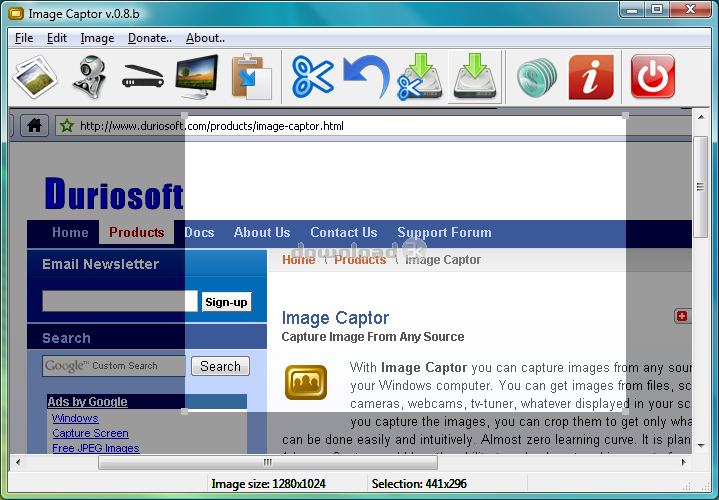Viewport: 719px width, 500px height.
Task: Donate via the coins icon
Action: pos(536,77)
